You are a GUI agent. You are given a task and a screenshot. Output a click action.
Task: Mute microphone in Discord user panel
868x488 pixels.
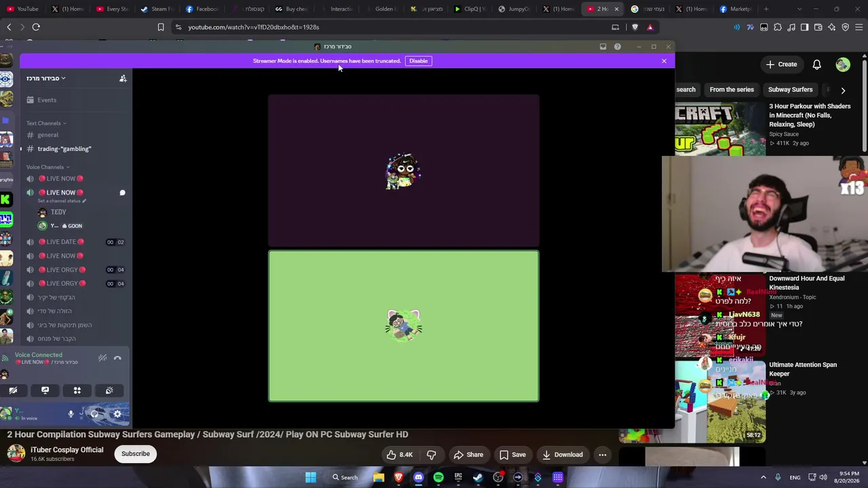(71, 413)
